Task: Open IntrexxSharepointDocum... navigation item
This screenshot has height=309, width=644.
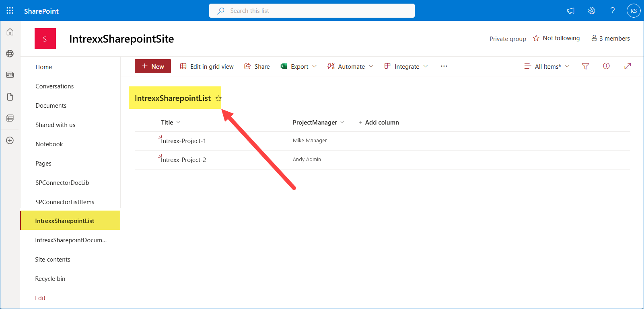Action: coord(71,240)
